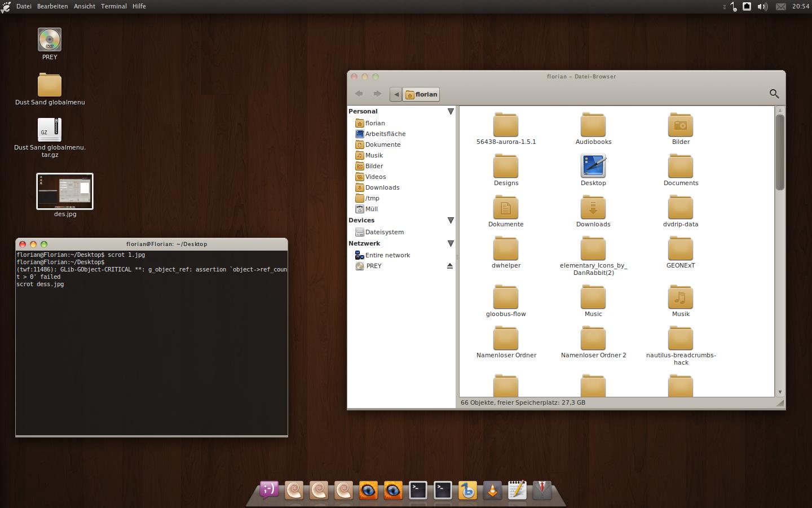Launch VLC from the dock
This screenshot has width=812, height=508.
pos(492,491)
